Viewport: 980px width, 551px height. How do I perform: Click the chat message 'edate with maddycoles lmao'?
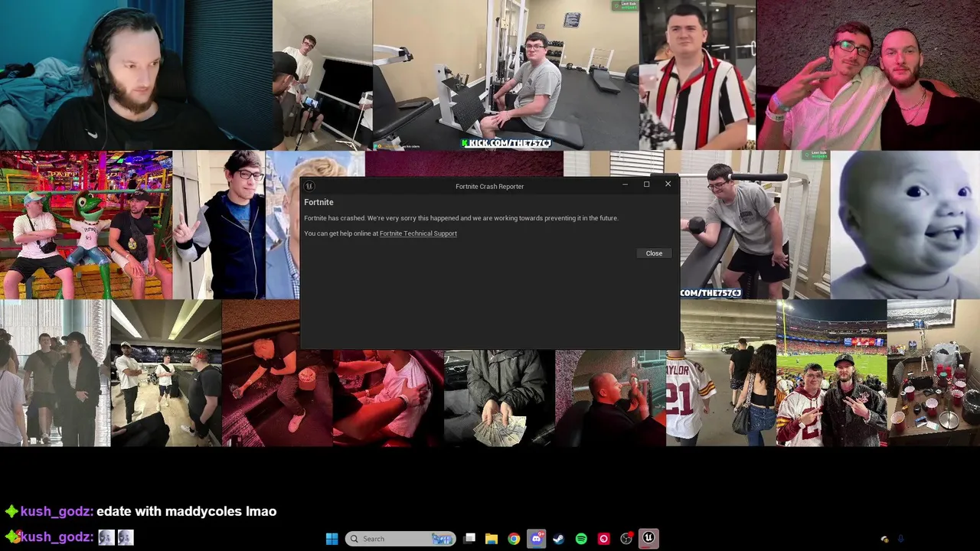186,511
